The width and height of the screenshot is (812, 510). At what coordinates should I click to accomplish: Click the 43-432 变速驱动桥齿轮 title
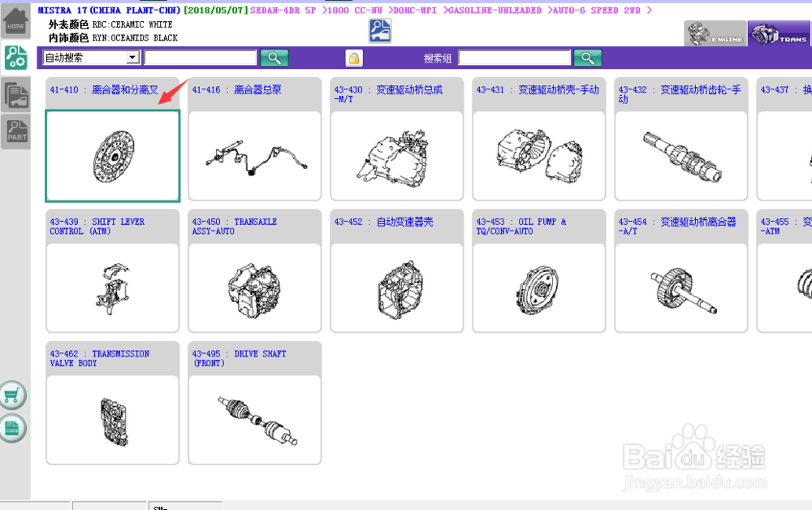(680, 93)
